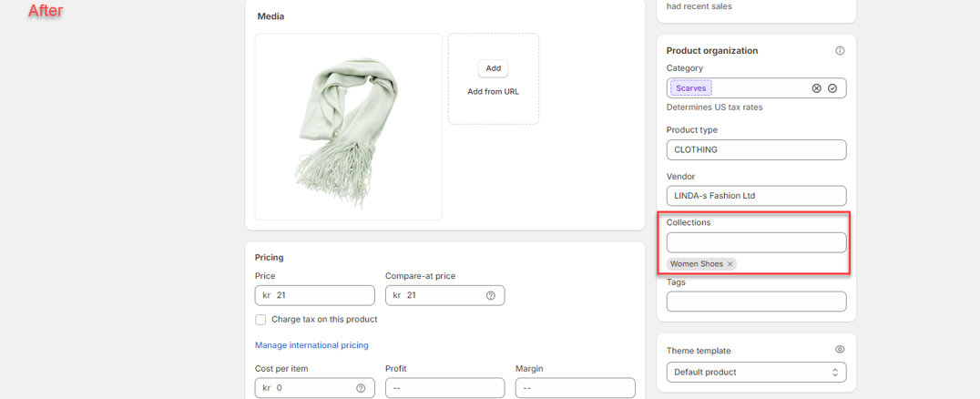This screenshot has height=399, width=980.
Task: Click the Determines US tax rates text
Action: (714, 107)
